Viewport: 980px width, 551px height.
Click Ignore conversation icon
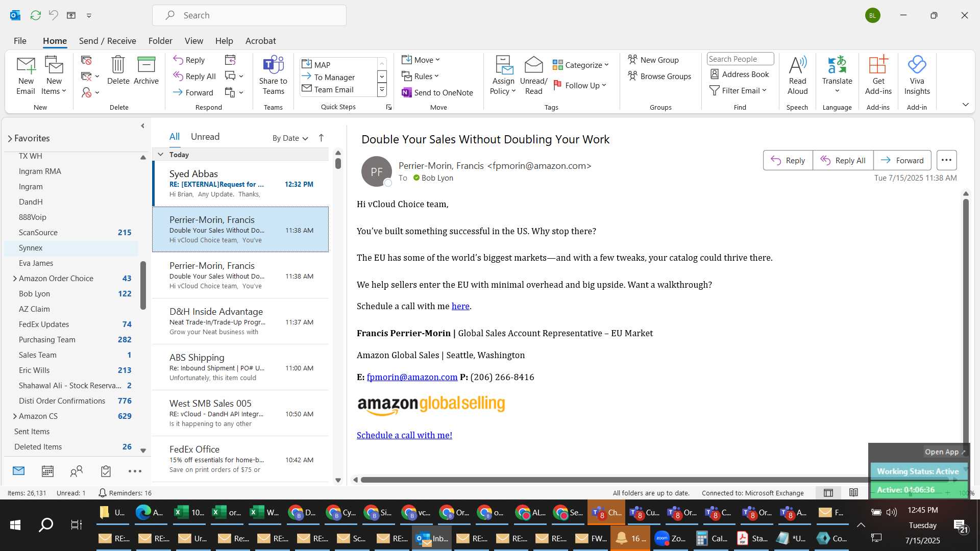click(x=86, y=60)
